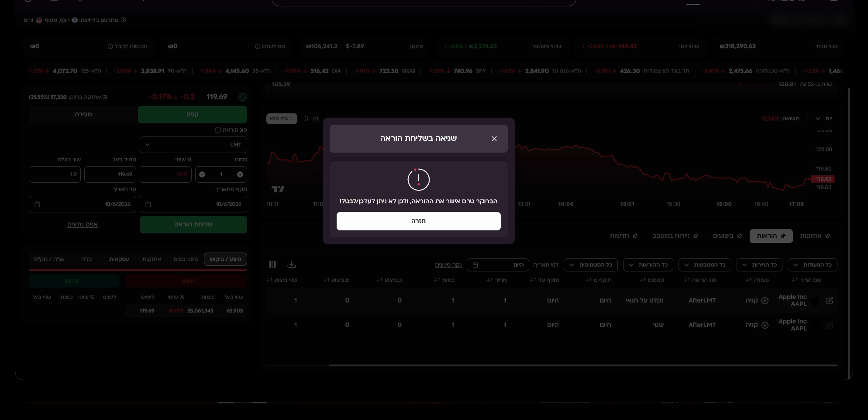Click the info icon beside מתרענן בלחיצה
Image resolution: width=868 pixels, height=420 pixels.
tap(123, 20)
